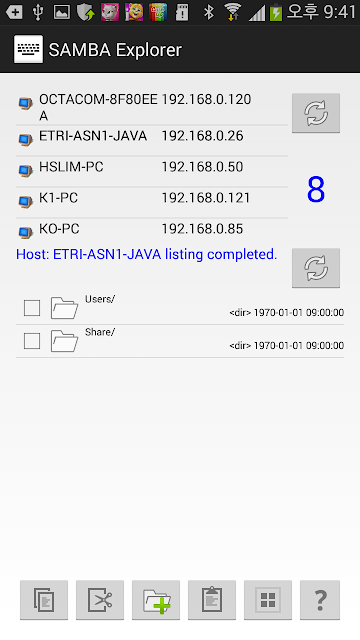Select host K1-PC
The width and height of the screenshot is (360, 640).
click(x=152, y=202)
